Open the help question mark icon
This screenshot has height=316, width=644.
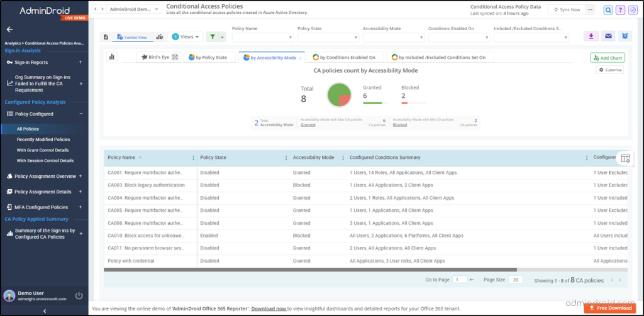(620, 10)
